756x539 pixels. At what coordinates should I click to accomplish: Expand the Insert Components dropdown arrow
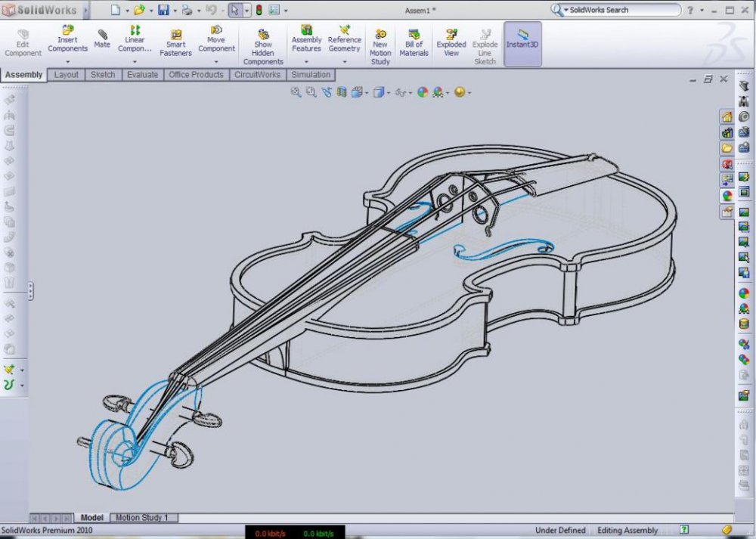(x=68, y=61)
